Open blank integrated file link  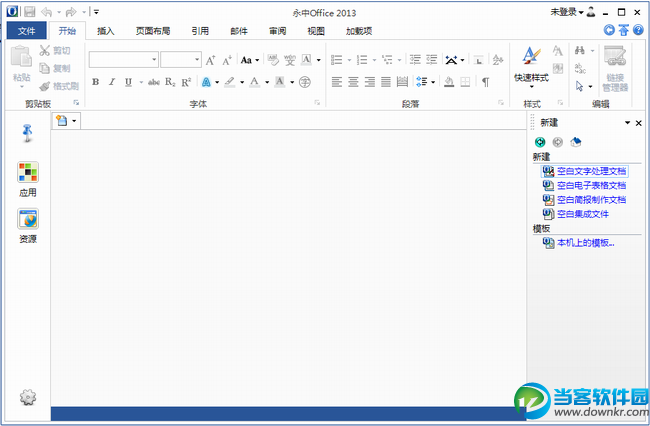tap(582, 214)
